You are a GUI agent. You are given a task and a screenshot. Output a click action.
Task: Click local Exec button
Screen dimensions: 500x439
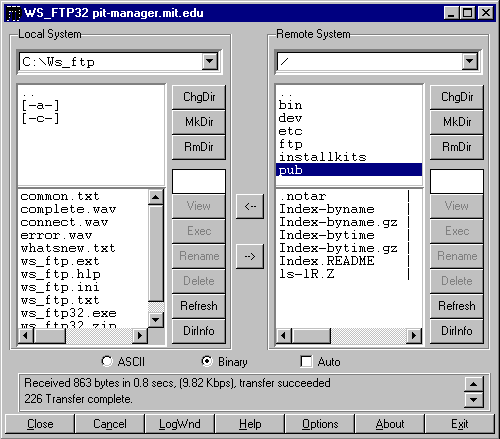coord(199,231)
